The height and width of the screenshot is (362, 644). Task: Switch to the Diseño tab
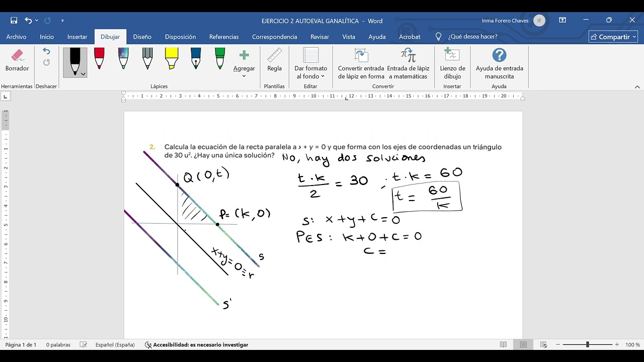[142, 37]
